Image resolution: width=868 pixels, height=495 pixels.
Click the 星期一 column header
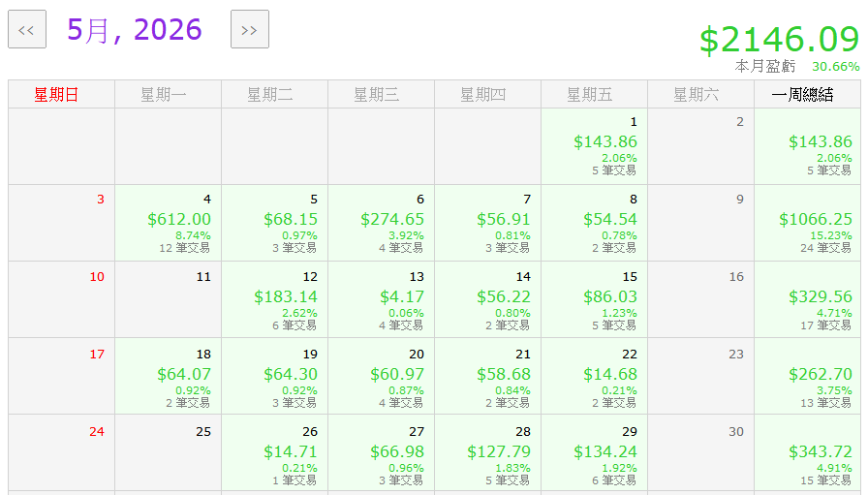pyautogui.click(x=168, y=94)
